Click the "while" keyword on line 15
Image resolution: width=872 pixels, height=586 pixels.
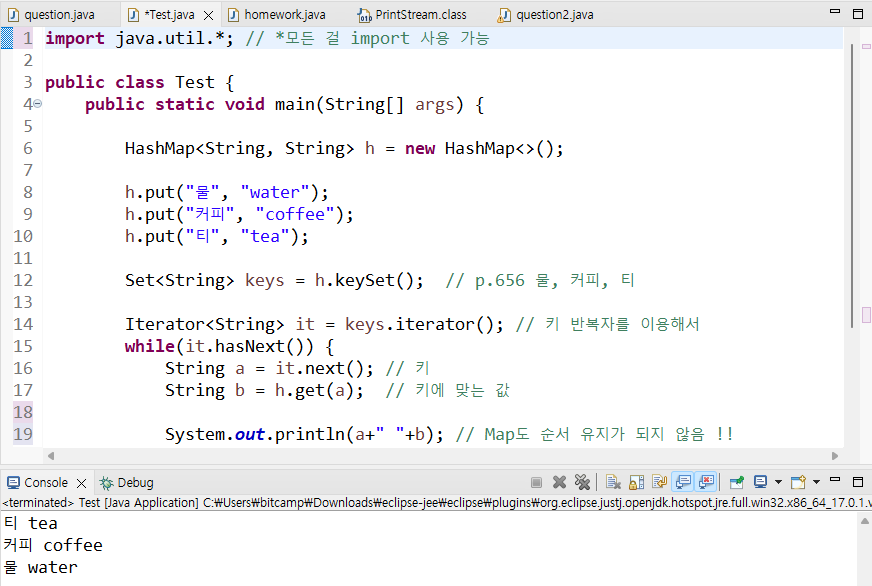pyautogui.click(x=150, y=346)
